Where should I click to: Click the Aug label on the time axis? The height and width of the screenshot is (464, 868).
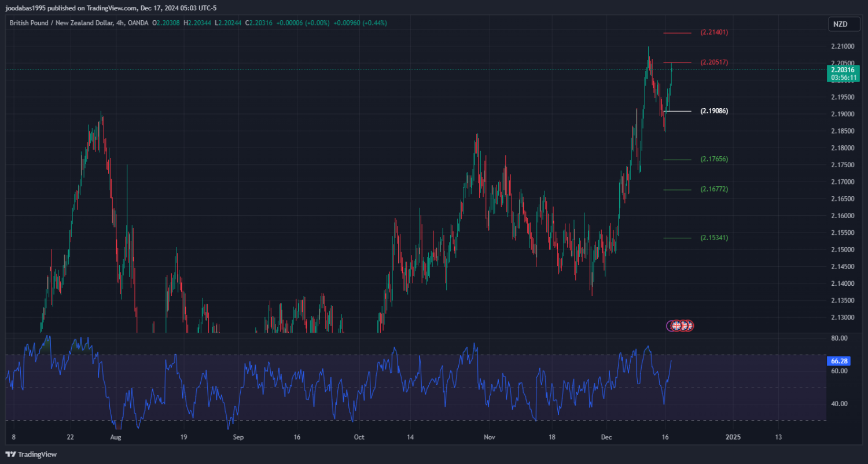(116, 437)
